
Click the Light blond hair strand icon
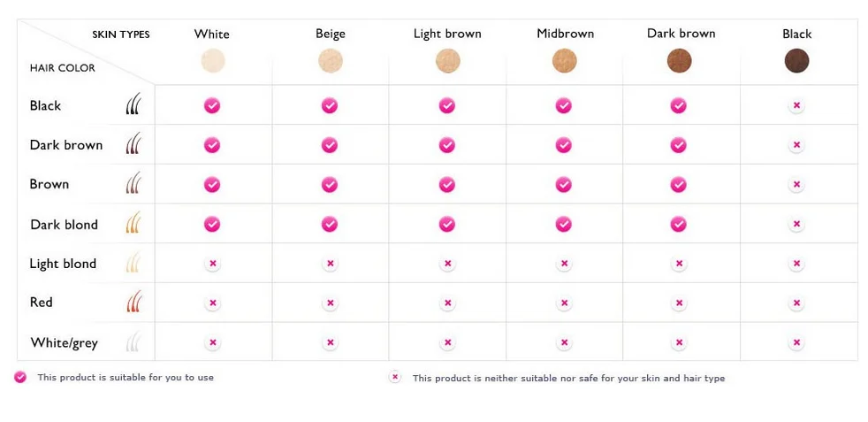(133, 263)
